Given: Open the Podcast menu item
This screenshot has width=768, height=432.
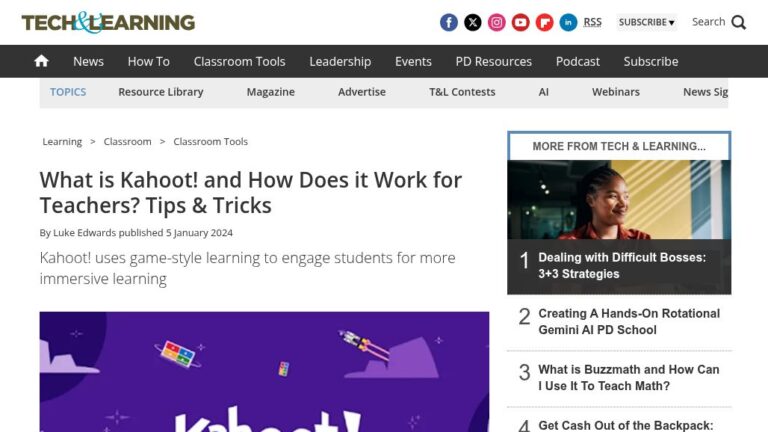Looking at the screenshot, I should pos(577,61).
